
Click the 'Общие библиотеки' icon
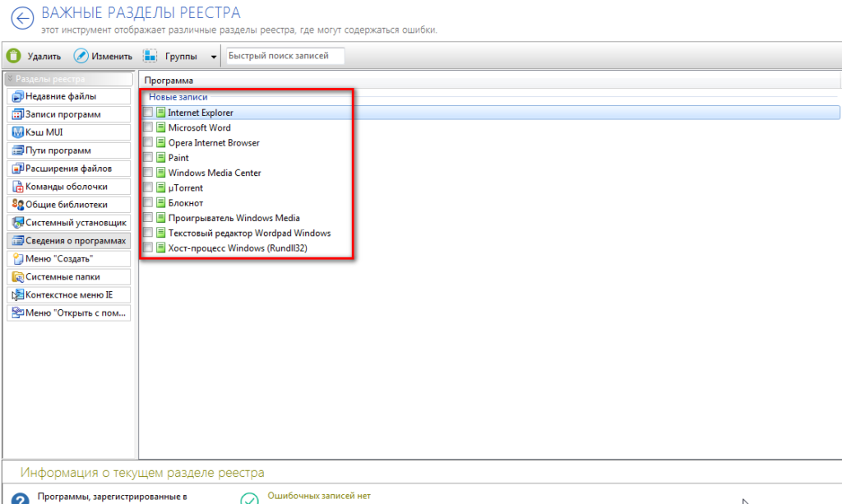(18, 205)
